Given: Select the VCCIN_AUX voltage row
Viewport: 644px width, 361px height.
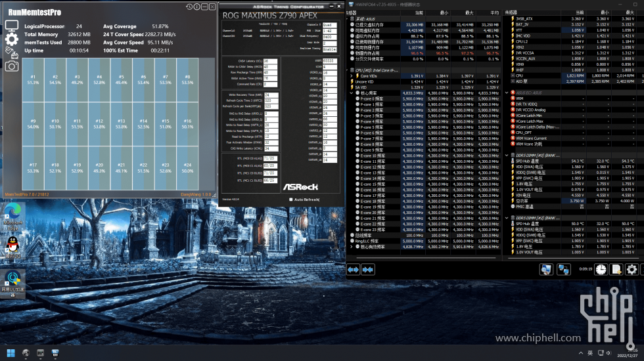Looking at the screenshot, I should (x=574, y=58).
